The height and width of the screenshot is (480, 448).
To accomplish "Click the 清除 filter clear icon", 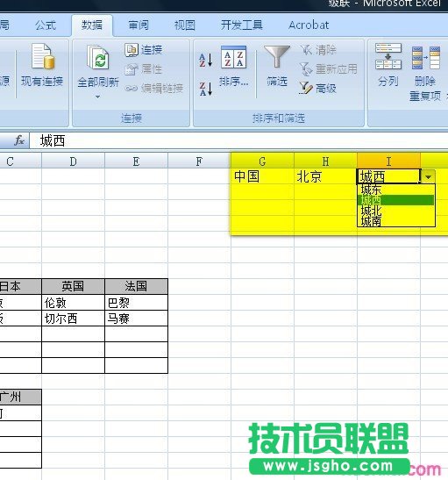I will tap(305, 49).
